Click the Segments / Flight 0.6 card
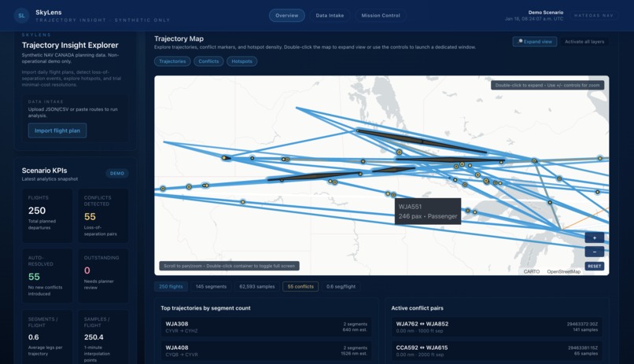 (47, 337)
